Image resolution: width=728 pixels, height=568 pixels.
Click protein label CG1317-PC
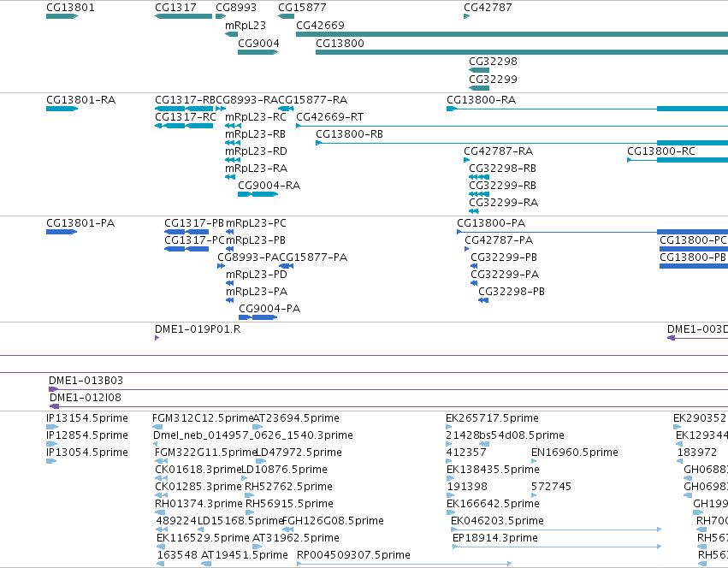pos(194,240)
